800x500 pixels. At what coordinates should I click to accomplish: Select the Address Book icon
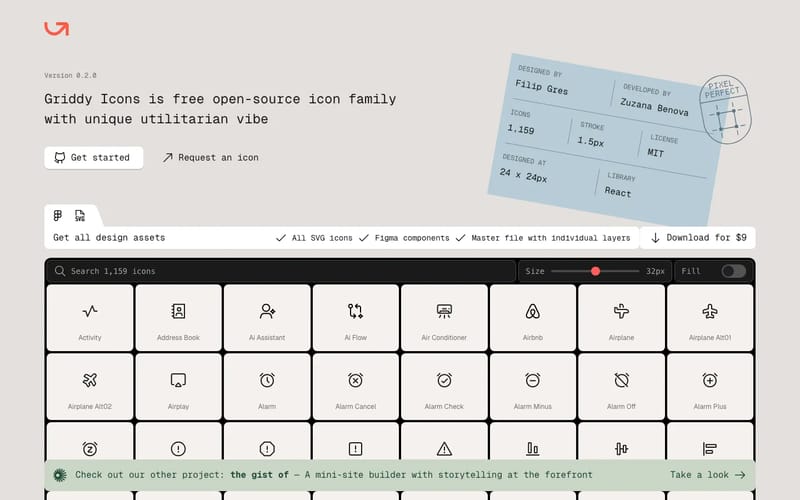178,318
